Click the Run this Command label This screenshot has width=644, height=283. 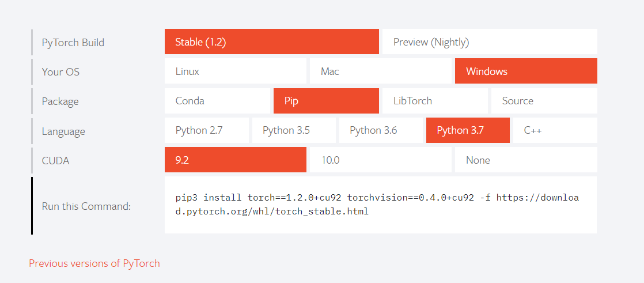[x=86, y=206]
